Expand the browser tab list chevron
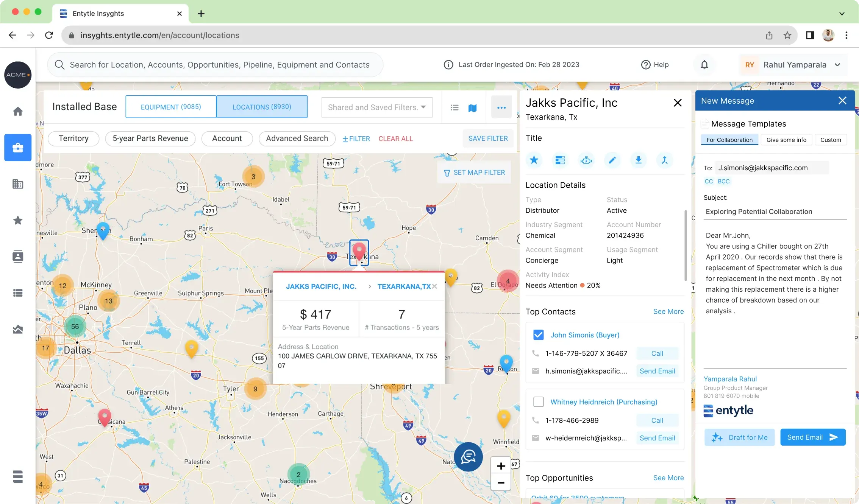 [x=842, y=14]
